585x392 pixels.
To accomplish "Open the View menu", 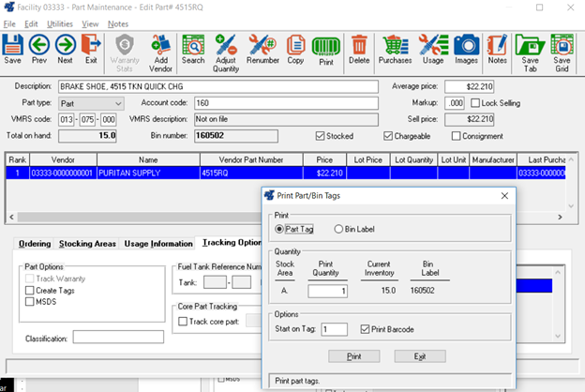I will click(x=90, y=23).
